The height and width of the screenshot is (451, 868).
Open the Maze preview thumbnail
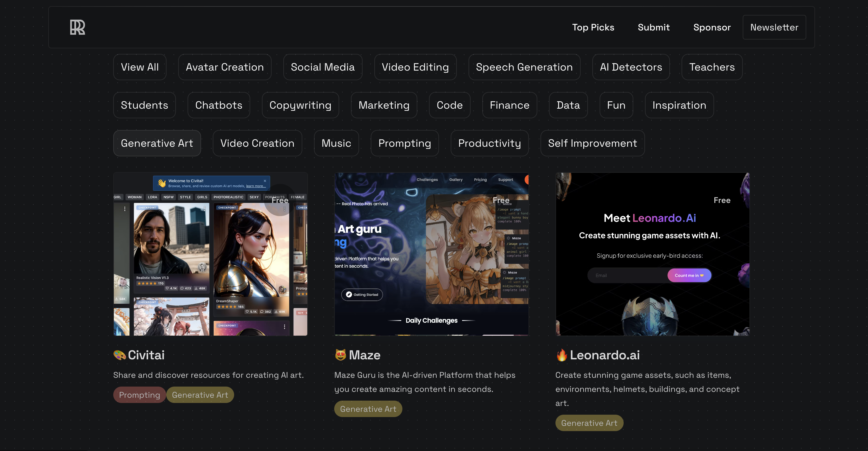pyautogui.click(x=432, y=254)
